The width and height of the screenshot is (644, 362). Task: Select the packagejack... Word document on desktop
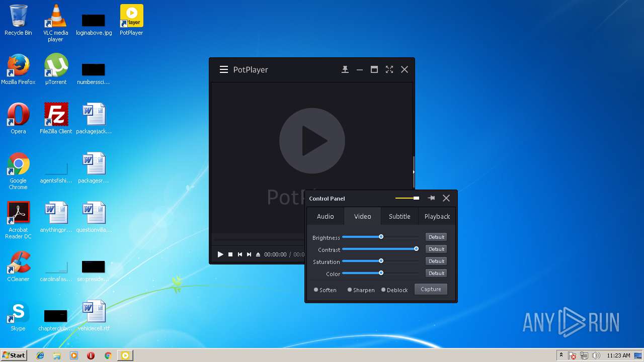point(94,119)
